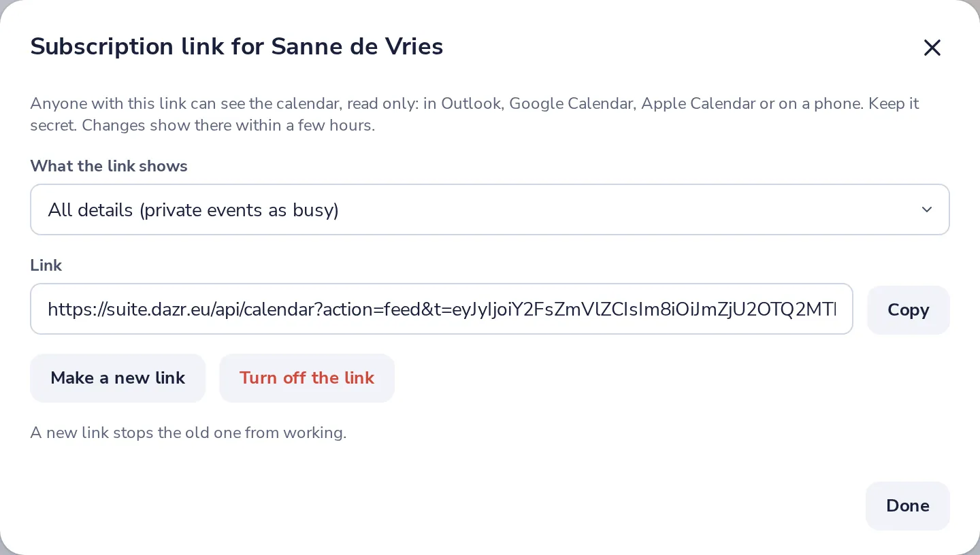Click the red Turn off the link button
Screen dimensions: 980x555
(307, 378)
